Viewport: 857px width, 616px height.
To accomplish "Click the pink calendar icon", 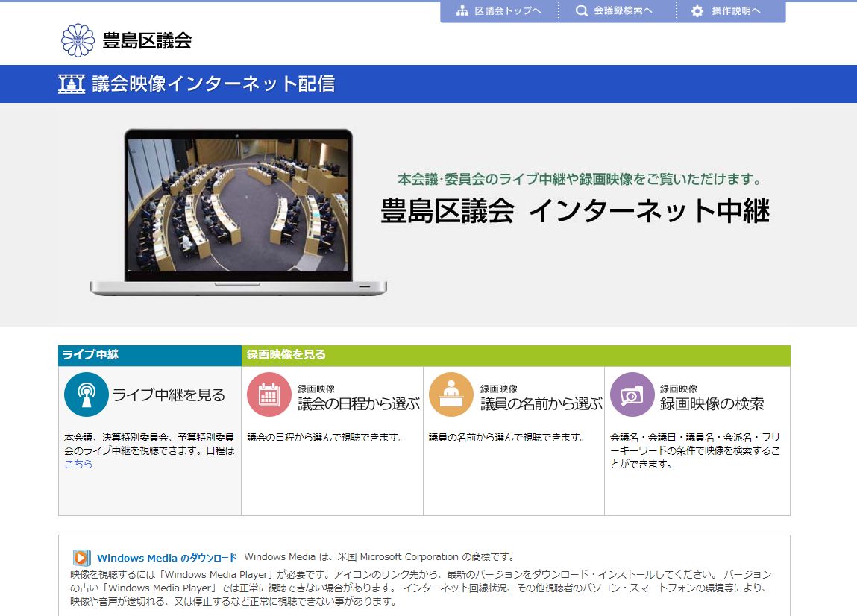I will click(269, 395).
